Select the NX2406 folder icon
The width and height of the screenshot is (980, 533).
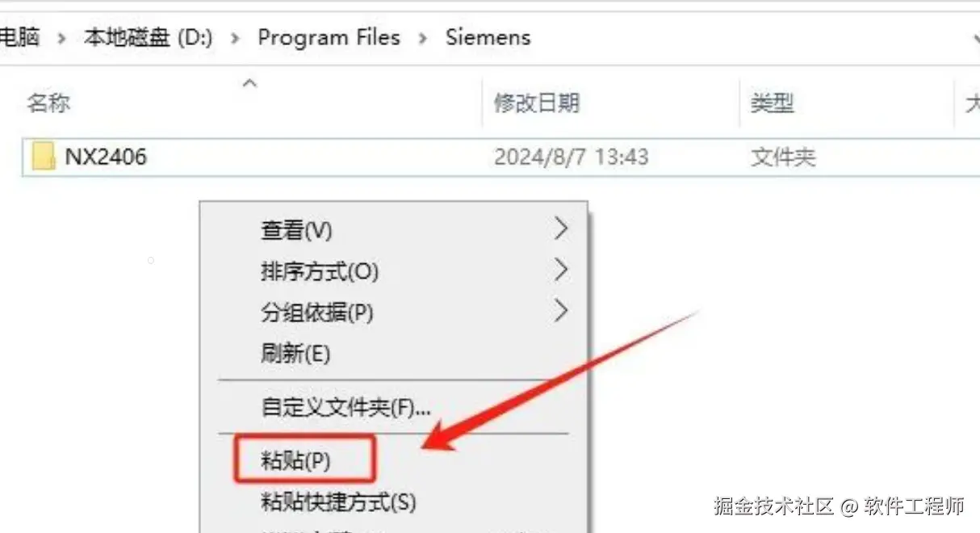pos(43,156)
